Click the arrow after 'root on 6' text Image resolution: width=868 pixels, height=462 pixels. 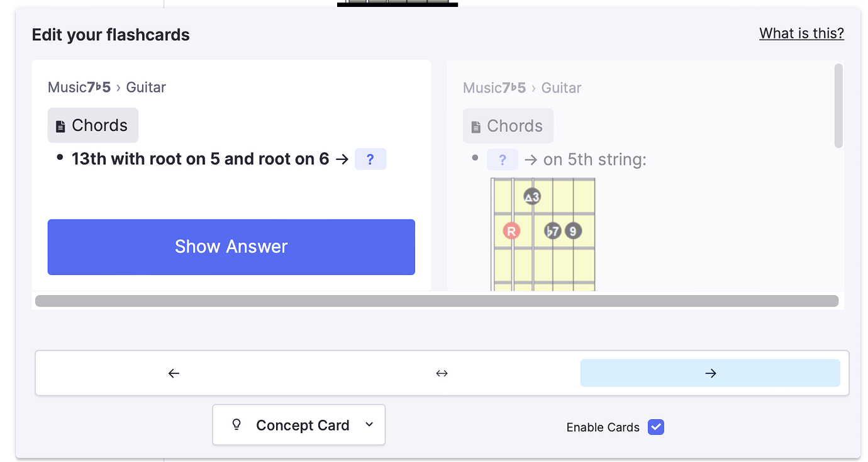342,159
